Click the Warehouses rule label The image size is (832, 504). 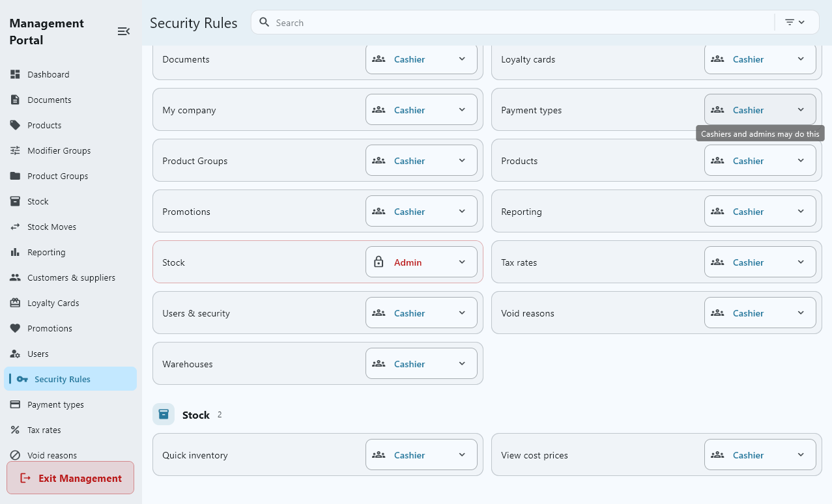pos(188,364)
